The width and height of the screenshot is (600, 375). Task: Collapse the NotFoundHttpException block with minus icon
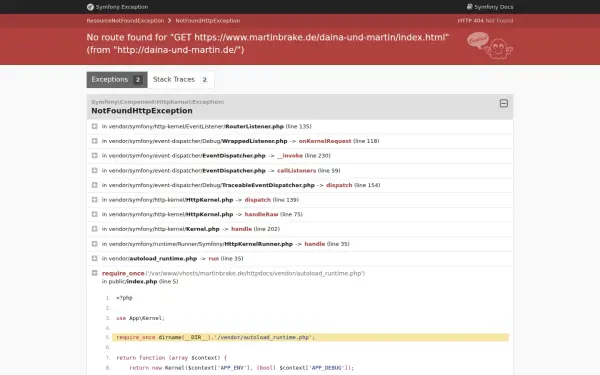coord(504,103)
